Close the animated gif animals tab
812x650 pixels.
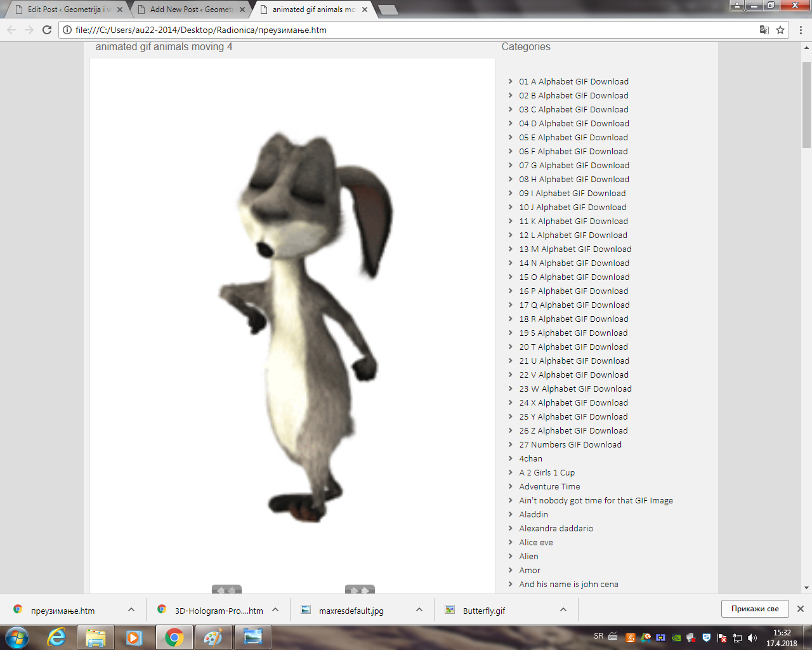[365, 10]
